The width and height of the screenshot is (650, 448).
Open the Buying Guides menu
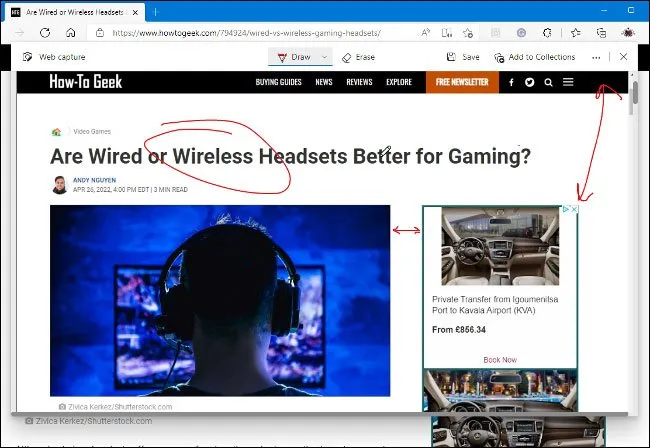tap(279, 82)
